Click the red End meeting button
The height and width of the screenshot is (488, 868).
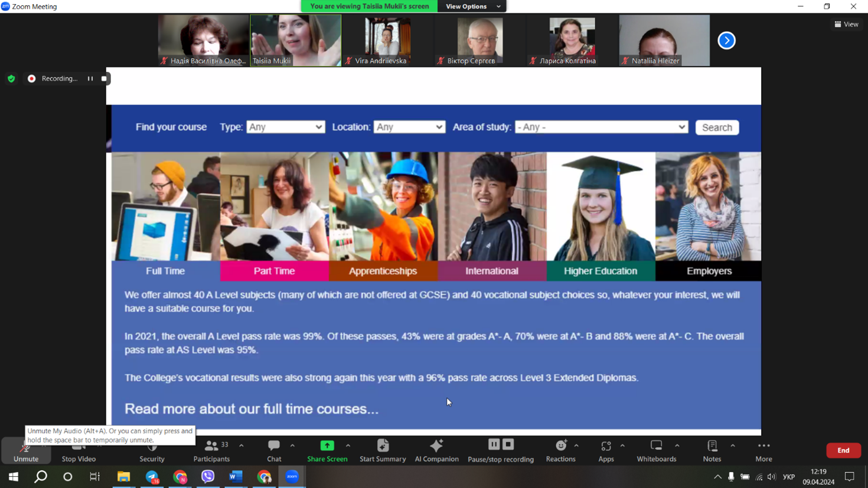[843, 450]
